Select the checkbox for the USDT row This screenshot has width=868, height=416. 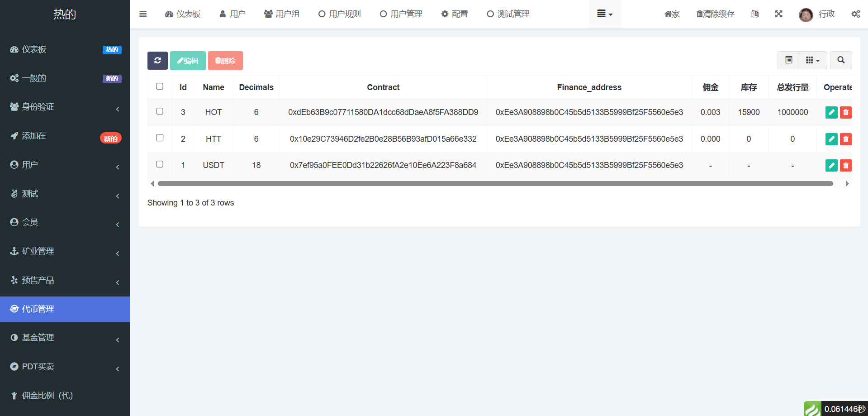[x=160, y=164]
